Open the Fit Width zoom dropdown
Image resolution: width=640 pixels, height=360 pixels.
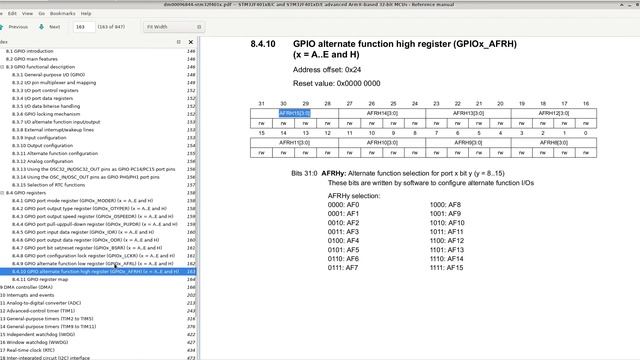pos(174,27)
